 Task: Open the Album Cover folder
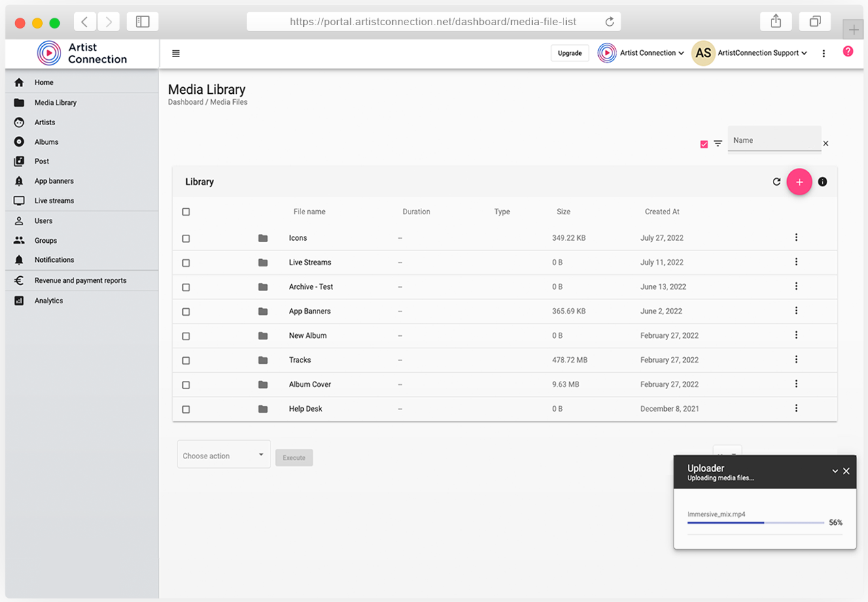(x=309, y=384)
